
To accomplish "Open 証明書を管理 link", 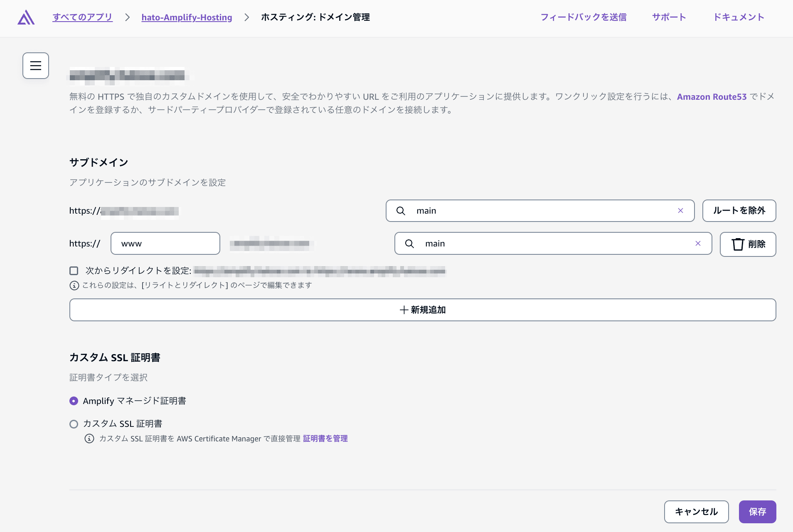I will [x=325, y=439].
